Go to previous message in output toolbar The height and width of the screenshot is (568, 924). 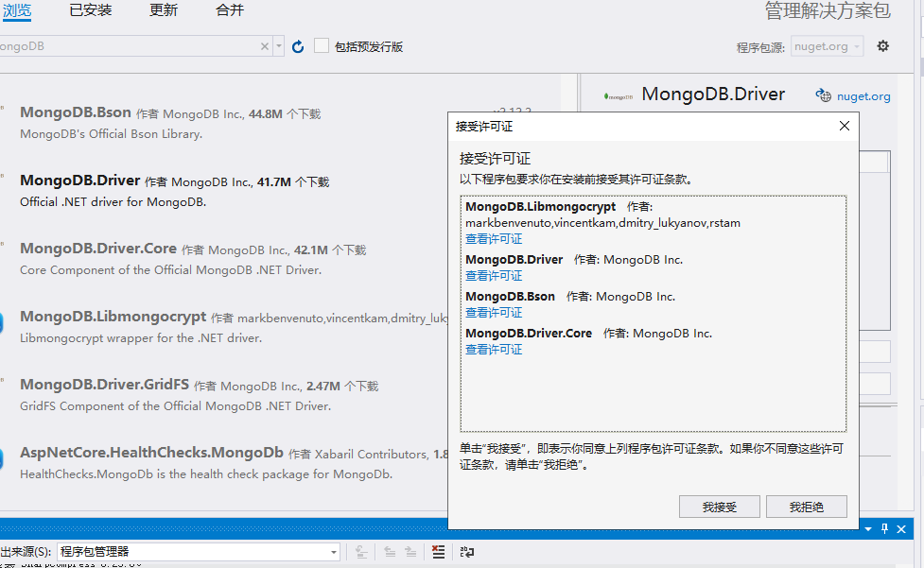click(390, 552)
